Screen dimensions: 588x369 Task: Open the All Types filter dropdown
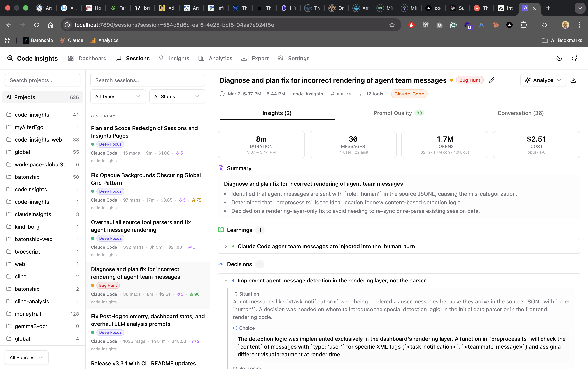[118, 96]
